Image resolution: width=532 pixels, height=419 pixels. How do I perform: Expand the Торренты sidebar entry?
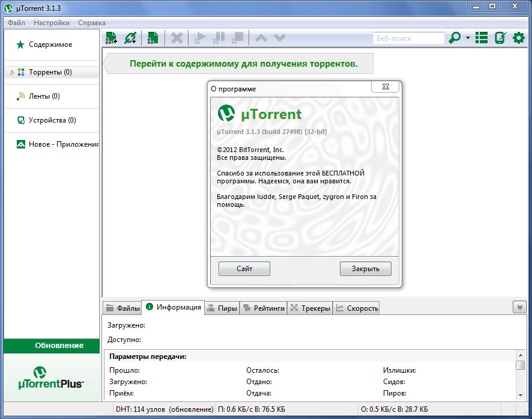coord(11,72)
